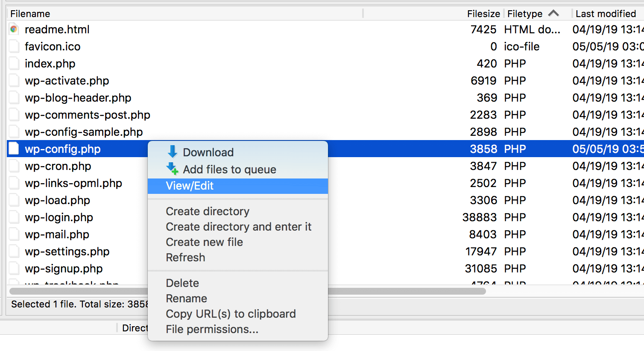Screen dimensions: 644x351
Task: Click the blank file icon beside favicon.ico
Action: (13, 46)
